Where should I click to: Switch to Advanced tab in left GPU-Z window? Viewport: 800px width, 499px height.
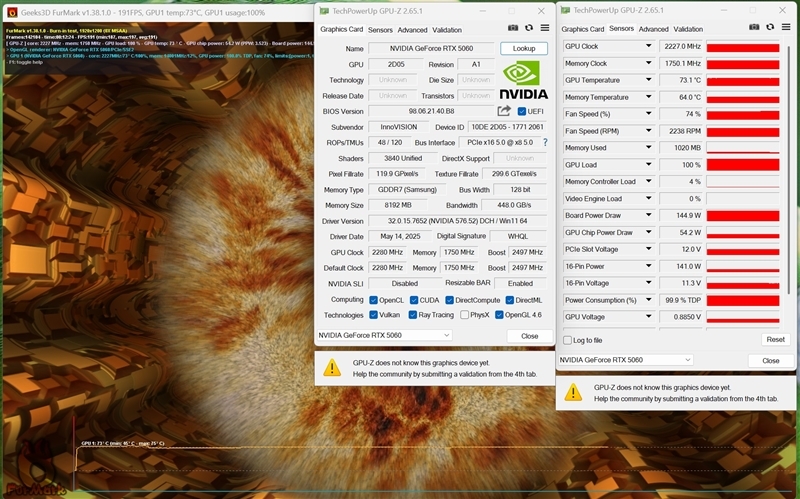pos(412,30)
